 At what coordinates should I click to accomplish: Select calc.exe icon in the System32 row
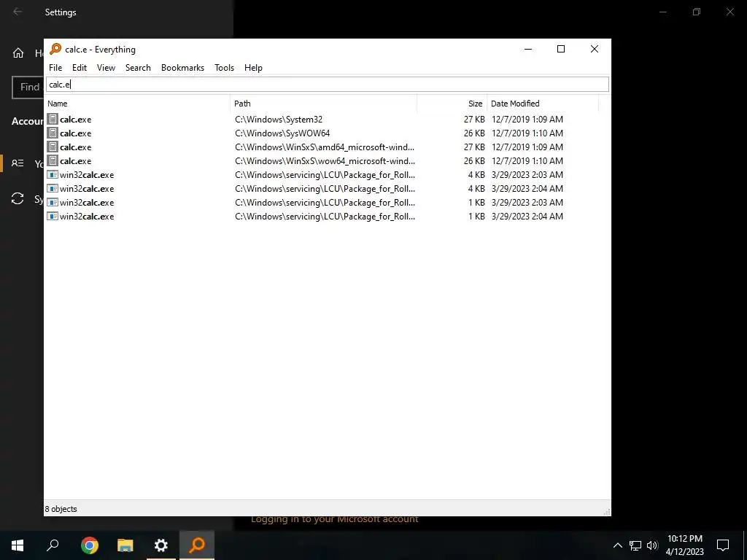(x=53, y=119)
